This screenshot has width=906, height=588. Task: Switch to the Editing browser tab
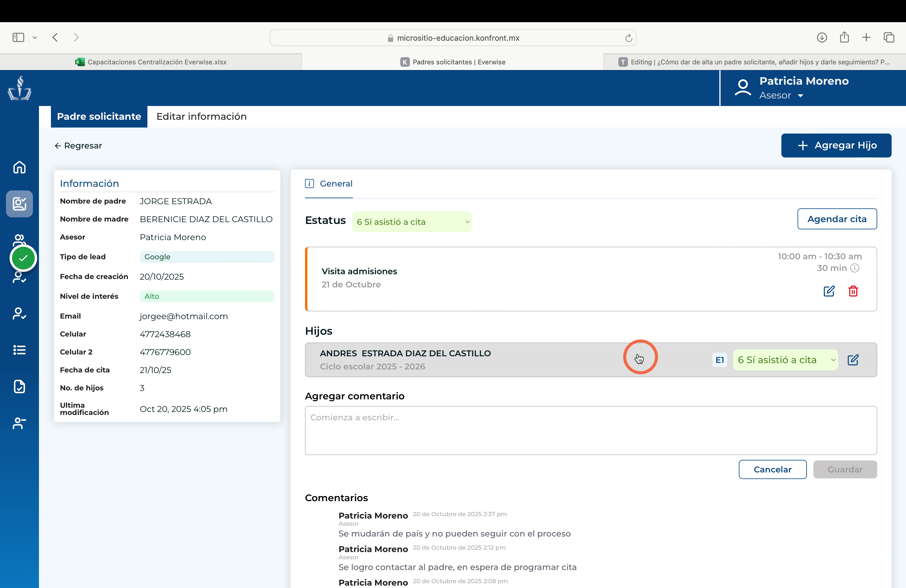click(754, 62)
